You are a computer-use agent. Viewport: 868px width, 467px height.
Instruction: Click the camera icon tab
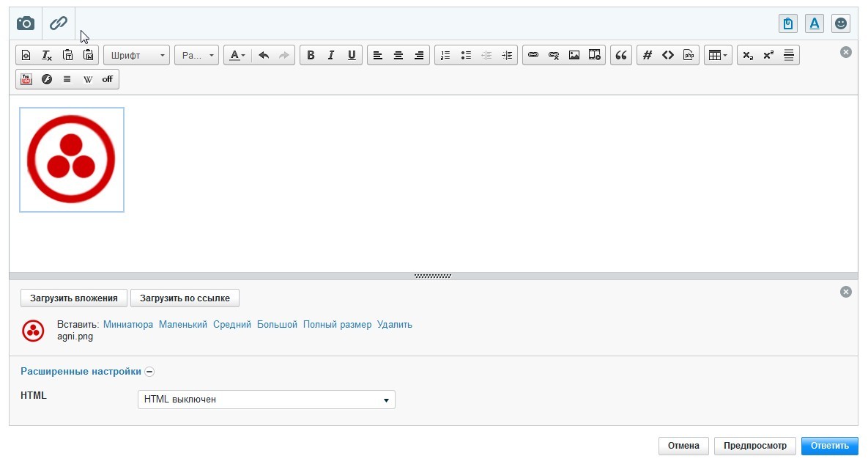[26, 23]
